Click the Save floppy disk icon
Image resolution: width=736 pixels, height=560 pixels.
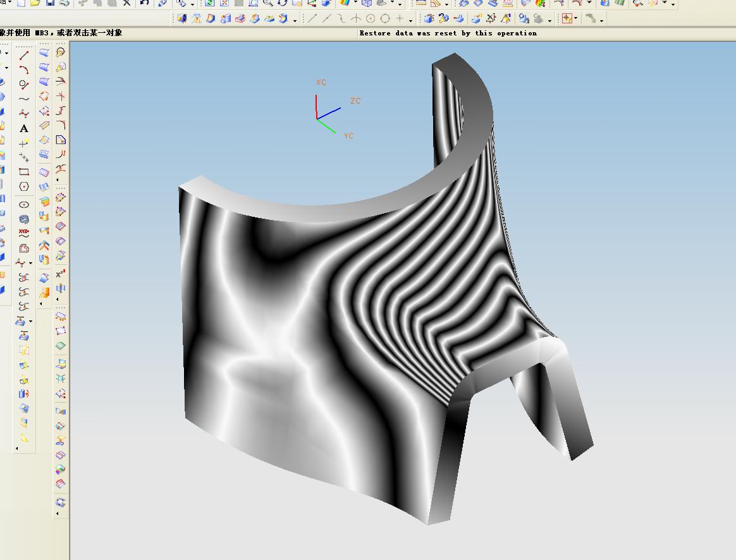(50, 3)
